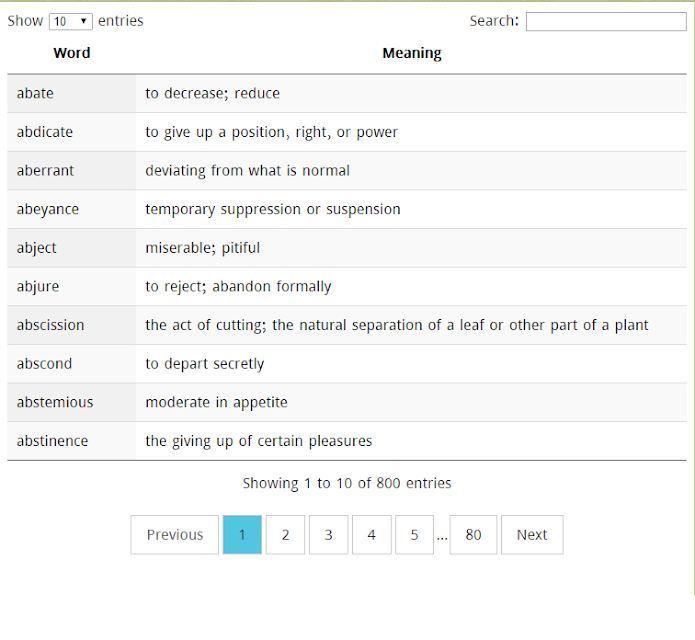The image size is (695, 640).
Task: Click the Search input field
Action: coord(606,21)
